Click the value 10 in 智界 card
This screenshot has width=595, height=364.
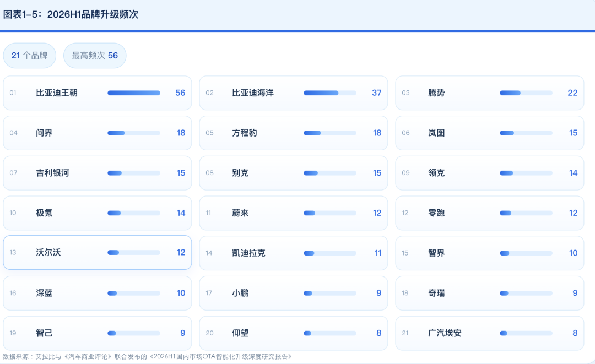point(574,253)
